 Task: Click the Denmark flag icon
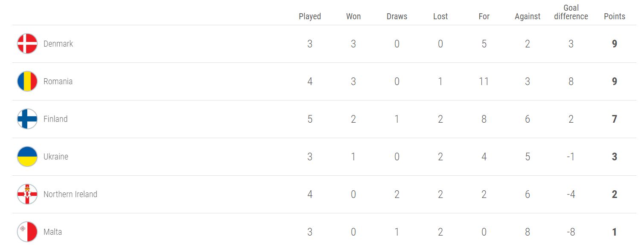tap(27, 44)
